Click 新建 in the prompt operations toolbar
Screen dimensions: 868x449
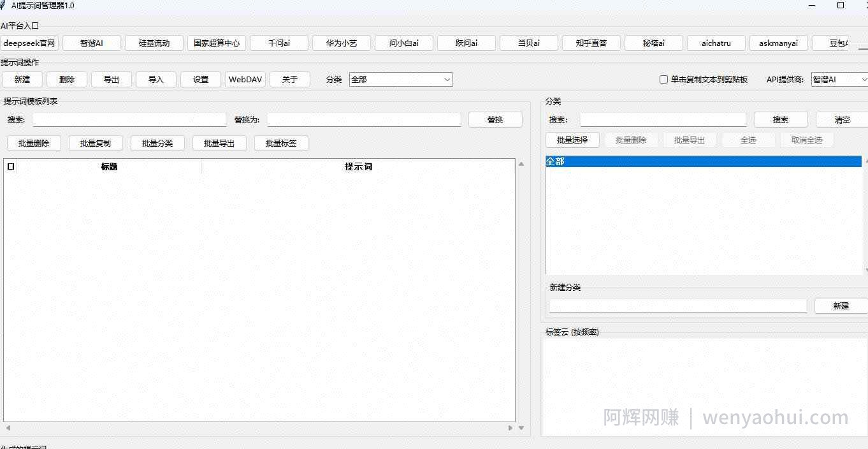point(22,80)
